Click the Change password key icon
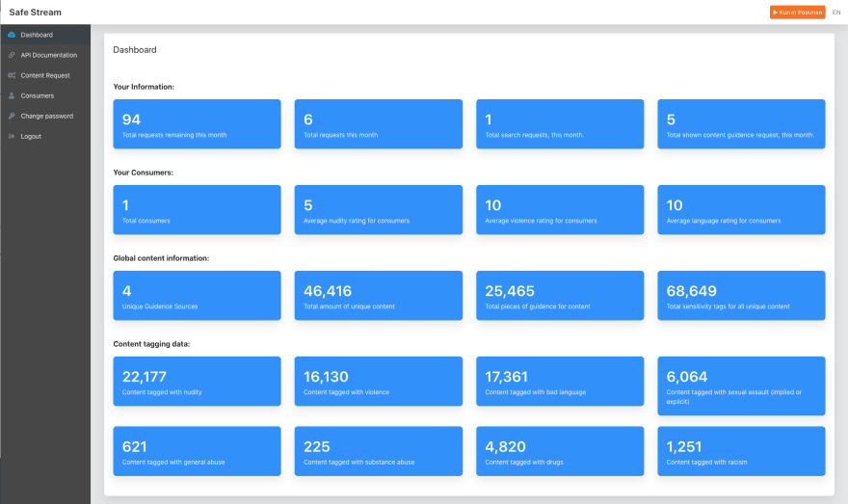 coord(12,116)
